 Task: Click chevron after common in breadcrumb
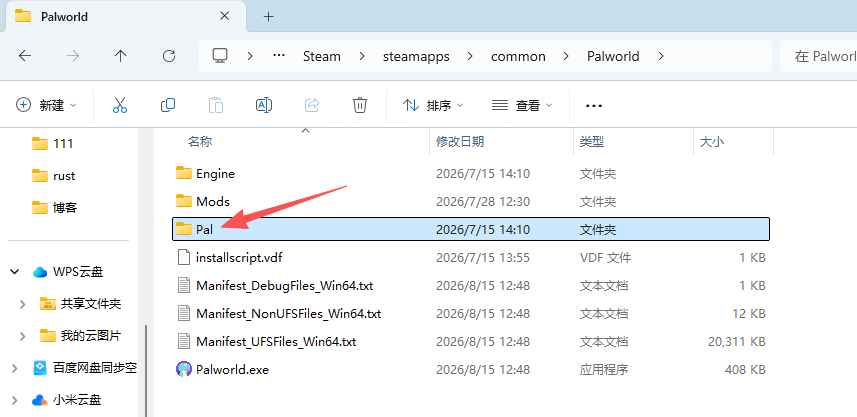coord(566,56)
